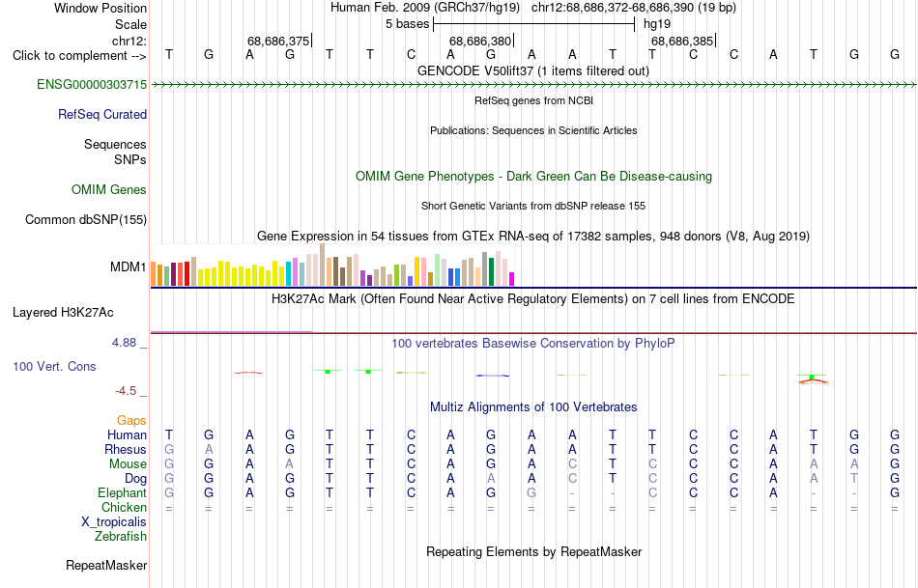Click the 68,686,375 position marker
This screenshot has width=918, height=588.
[278, 41]
